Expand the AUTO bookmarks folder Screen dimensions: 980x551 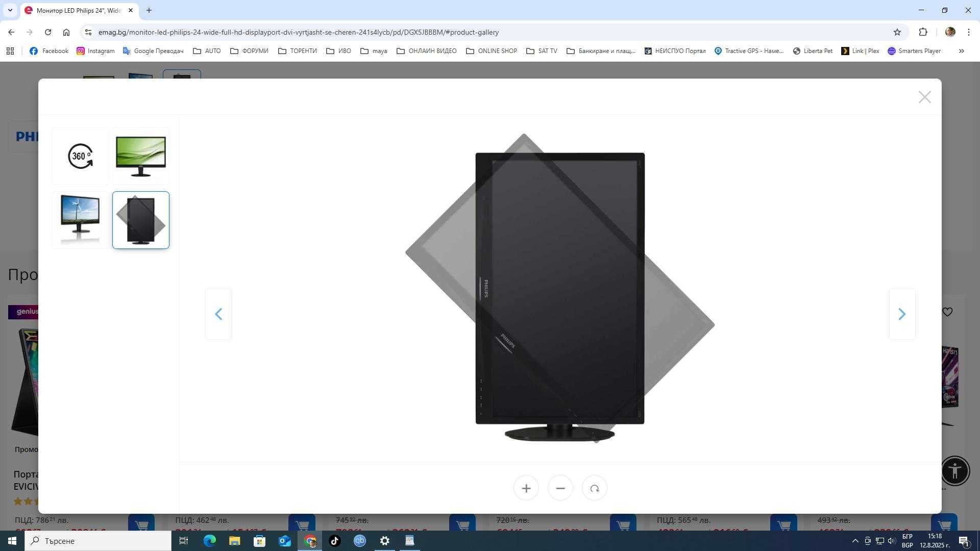[207, 51]
